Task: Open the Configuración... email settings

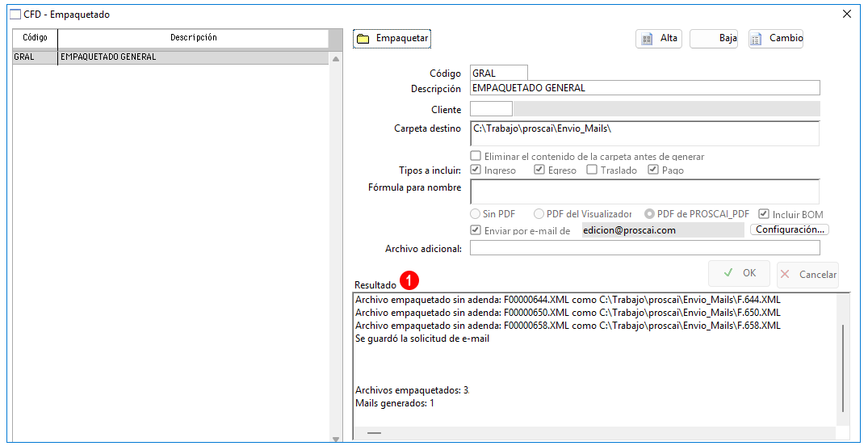Action: click(x=790, y=229)
